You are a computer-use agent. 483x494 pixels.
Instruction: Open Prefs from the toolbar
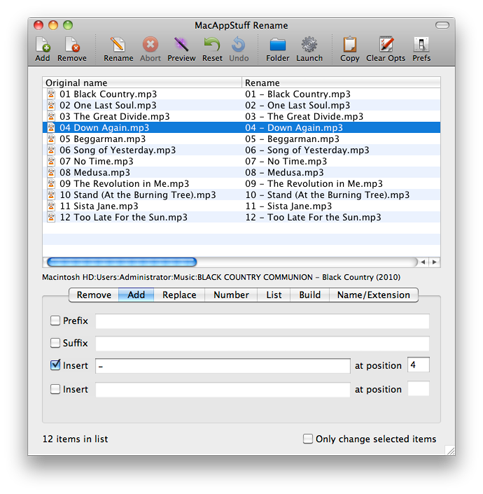(x=421, y=45)
